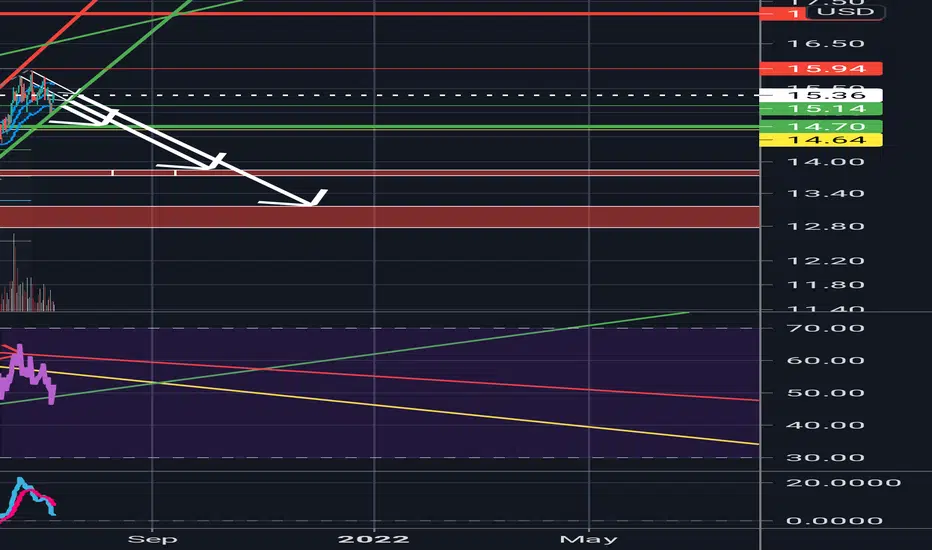Open the USD currency selector
932x550 pixels.
click(845, 12)
